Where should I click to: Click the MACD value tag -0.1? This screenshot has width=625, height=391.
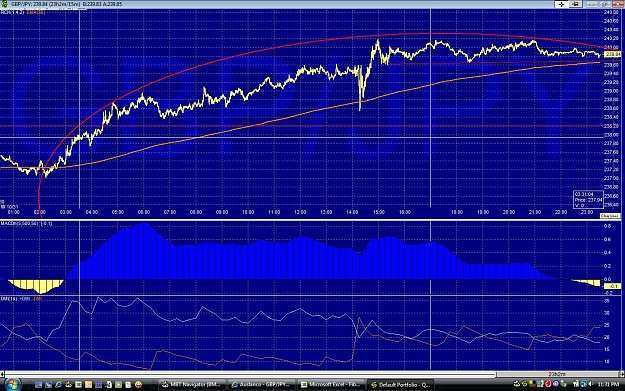[612, 286]
